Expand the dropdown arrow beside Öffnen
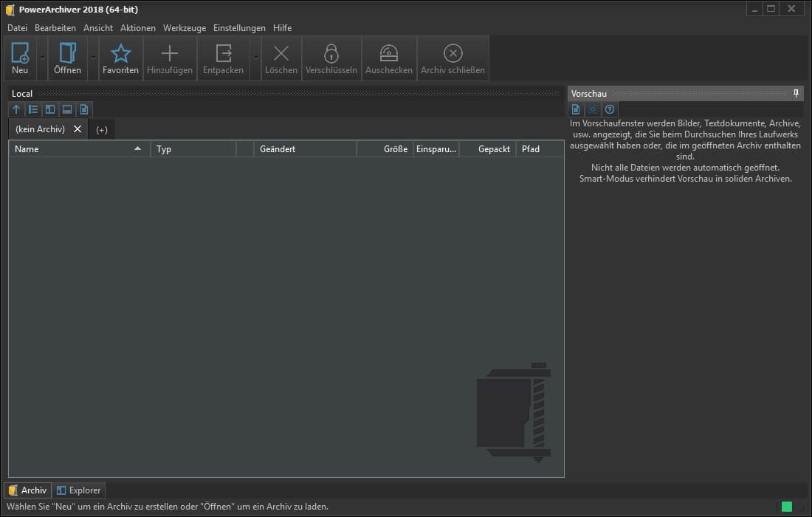 93,58
